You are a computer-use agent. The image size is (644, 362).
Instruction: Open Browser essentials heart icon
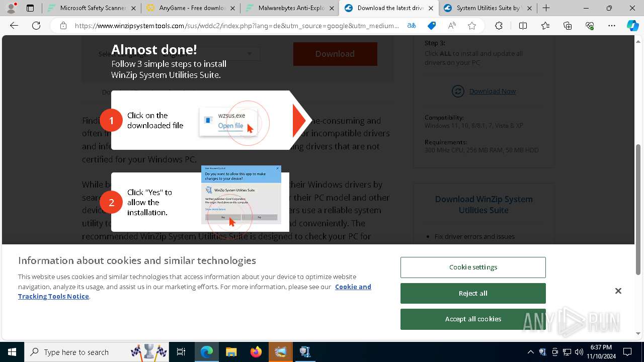(590, 26)
